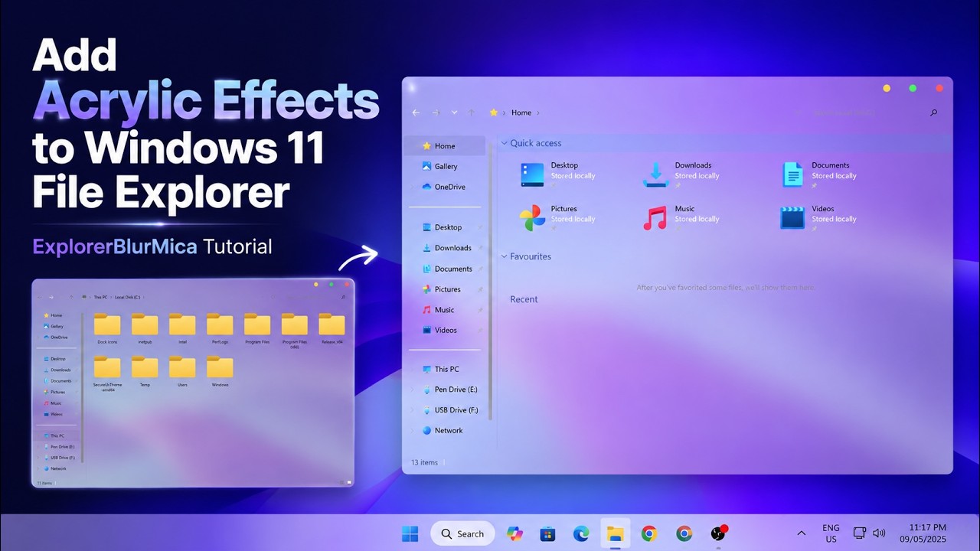Launch Copilot from the taskbar
The image size is (980, 551).
coord(514,533)
